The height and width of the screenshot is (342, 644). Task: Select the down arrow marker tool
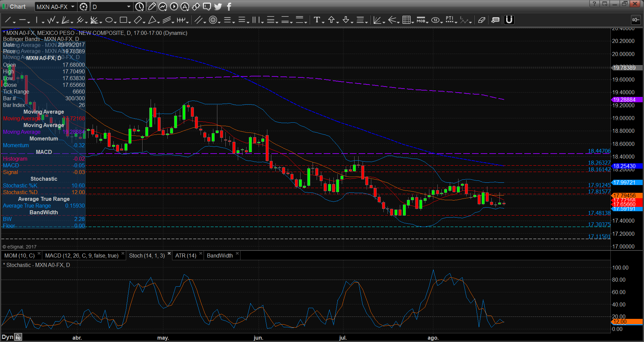click(346, 20)
